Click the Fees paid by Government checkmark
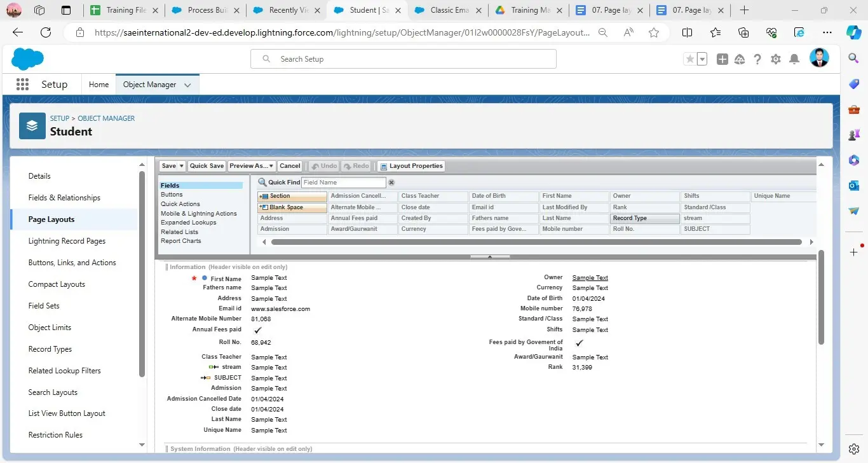This screenshot has width=868, height=463. (x=579, y=343)
